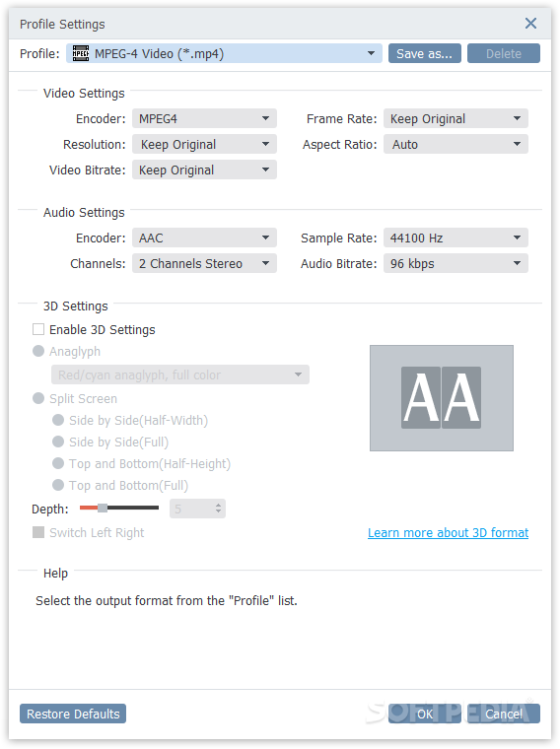560x749 pixels.
Task: Open the Sample Rate 44100 Hz dropdown
Action: 455,238
